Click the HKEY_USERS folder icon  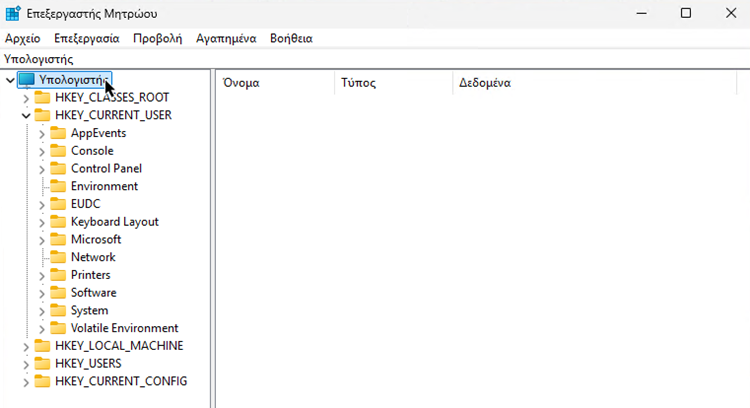pyautogui.click(x=42, y=364)
